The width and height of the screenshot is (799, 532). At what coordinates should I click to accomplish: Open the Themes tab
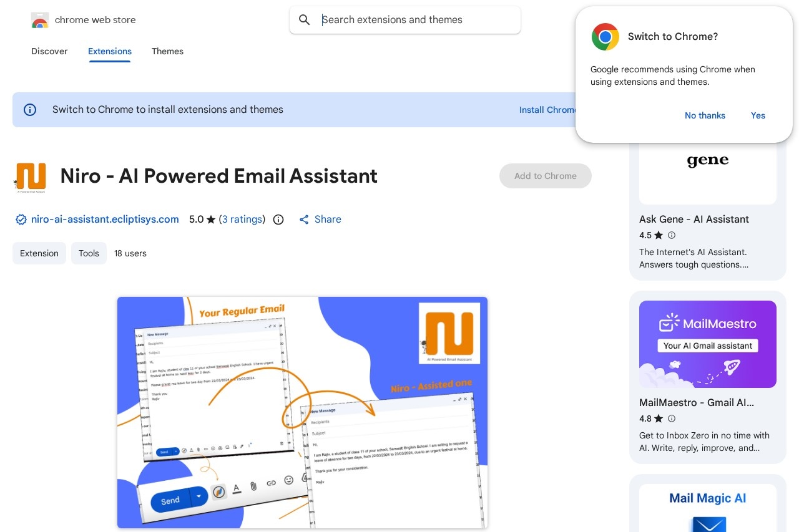[x=167, y=51]
